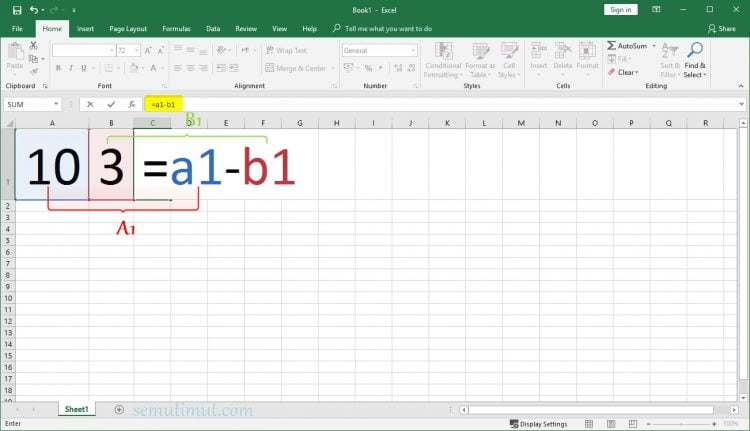Click the Sign in button

click(620, 10)
